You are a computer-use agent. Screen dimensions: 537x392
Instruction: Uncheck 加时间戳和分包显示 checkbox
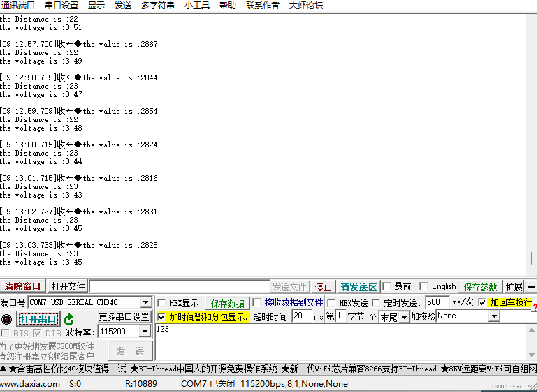[x=161, y=317]
